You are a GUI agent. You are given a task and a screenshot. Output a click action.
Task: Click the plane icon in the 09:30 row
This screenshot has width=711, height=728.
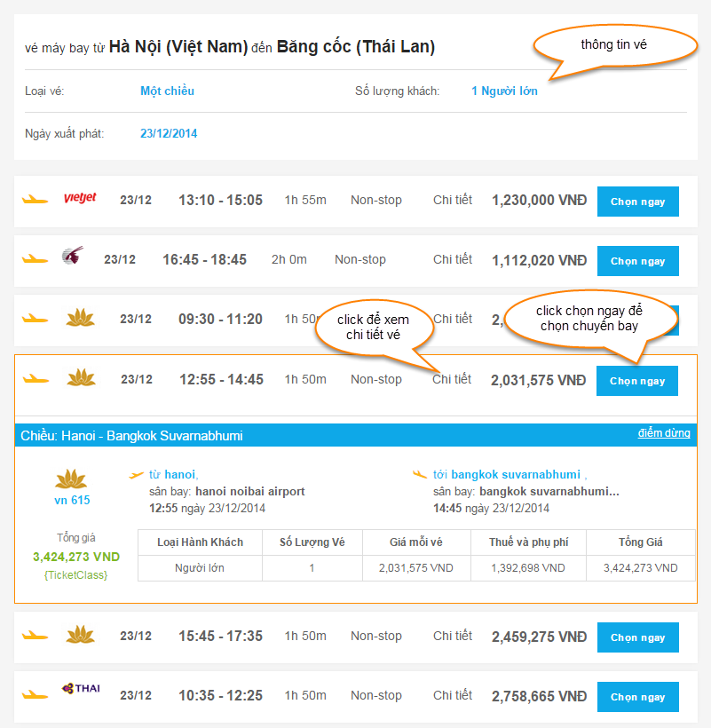pos(36,319)
